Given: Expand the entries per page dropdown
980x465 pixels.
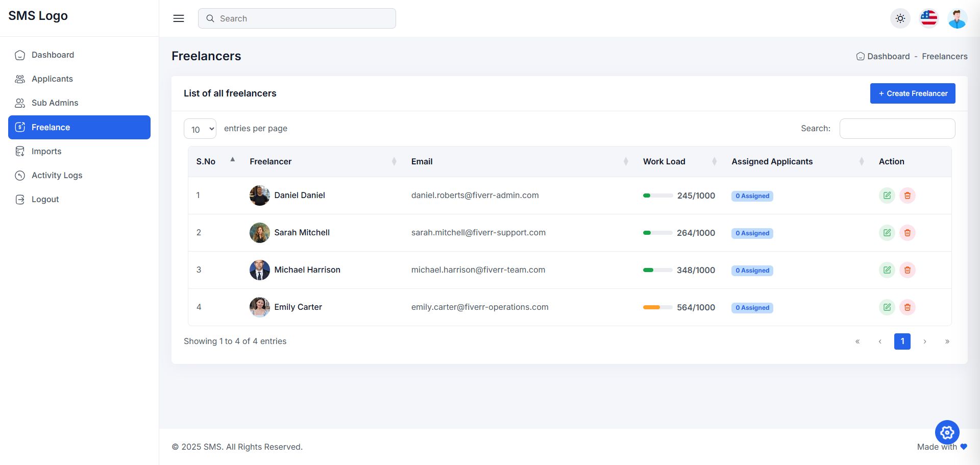Looking at the screenshot, I should click(200, 129).
